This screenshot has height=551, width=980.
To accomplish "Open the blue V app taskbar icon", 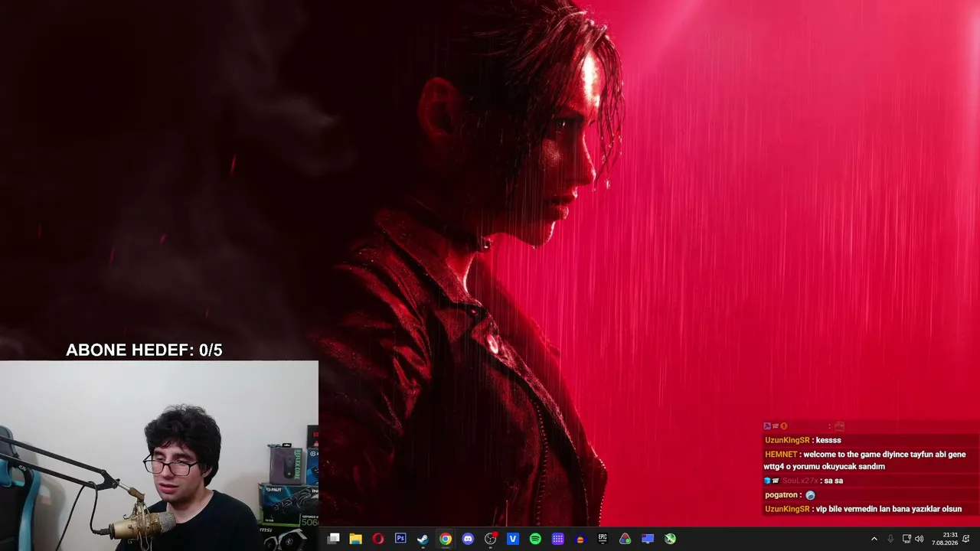I will point(513,539).
